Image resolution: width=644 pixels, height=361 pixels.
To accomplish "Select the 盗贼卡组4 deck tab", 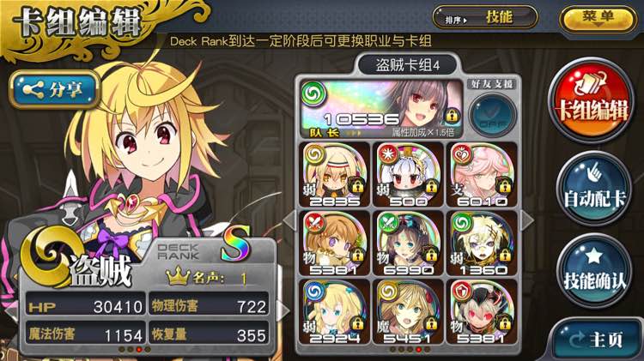I will tap(407, 65).
